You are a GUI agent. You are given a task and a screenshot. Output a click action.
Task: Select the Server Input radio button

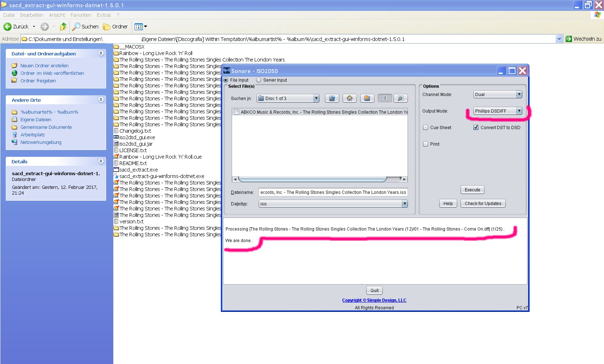(259, 80)
